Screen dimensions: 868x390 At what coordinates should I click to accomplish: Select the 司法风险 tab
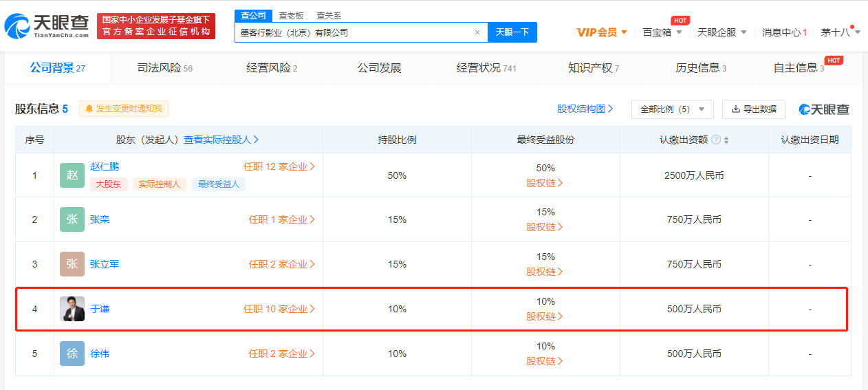coord(164,68)
